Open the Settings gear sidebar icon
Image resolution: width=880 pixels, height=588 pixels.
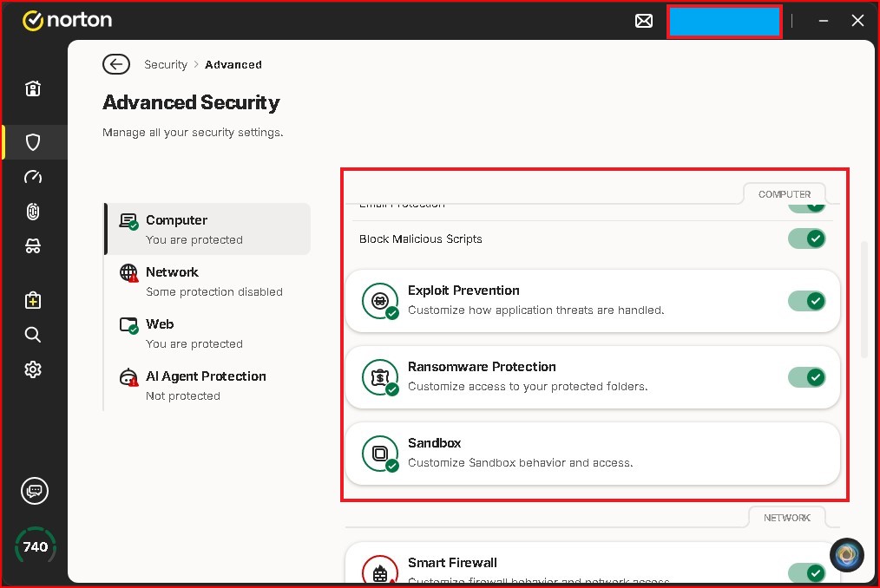[33, 369]
